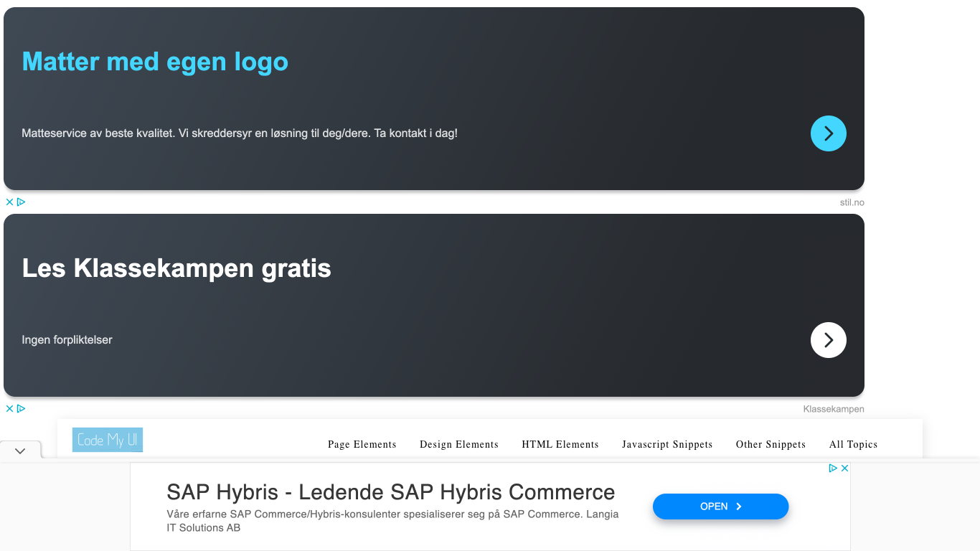Open SAP Hybris - Ledende SAP Hybris Commerce title
Viewport: 980px width, 551px height.
coord(391,492)
